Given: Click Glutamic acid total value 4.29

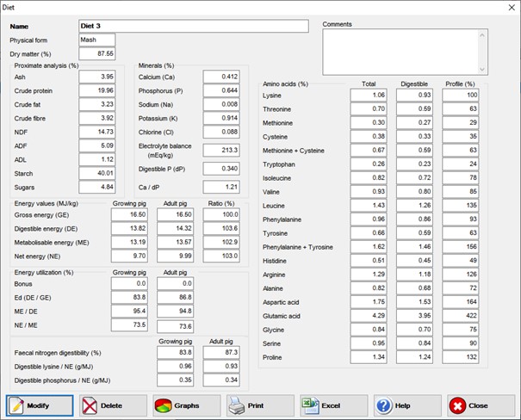Looking at the screenshot, I should (x=369, y=315).
